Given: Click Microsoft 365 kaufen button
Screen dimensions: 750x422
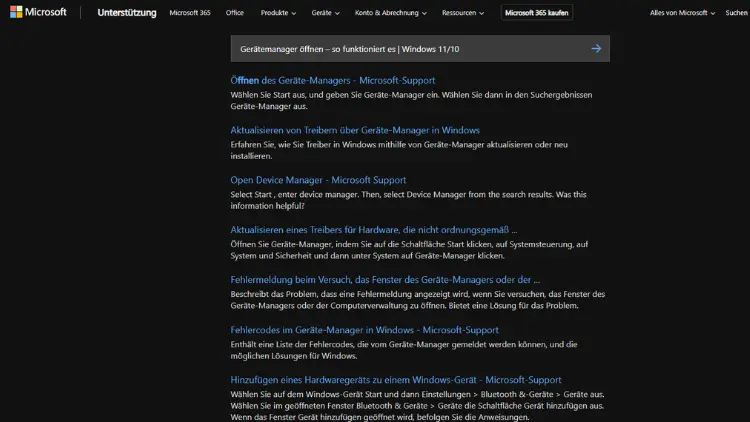Looking at the screenshot, I should [x=537, y=13].
